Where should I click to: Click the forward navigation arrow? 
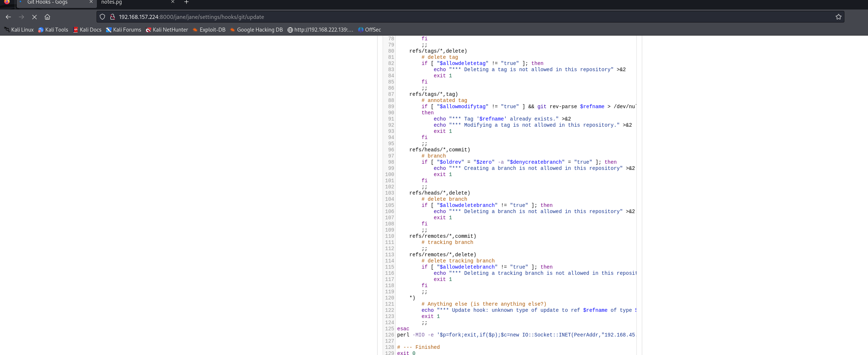pyautogui.click(x=21, y=17)
